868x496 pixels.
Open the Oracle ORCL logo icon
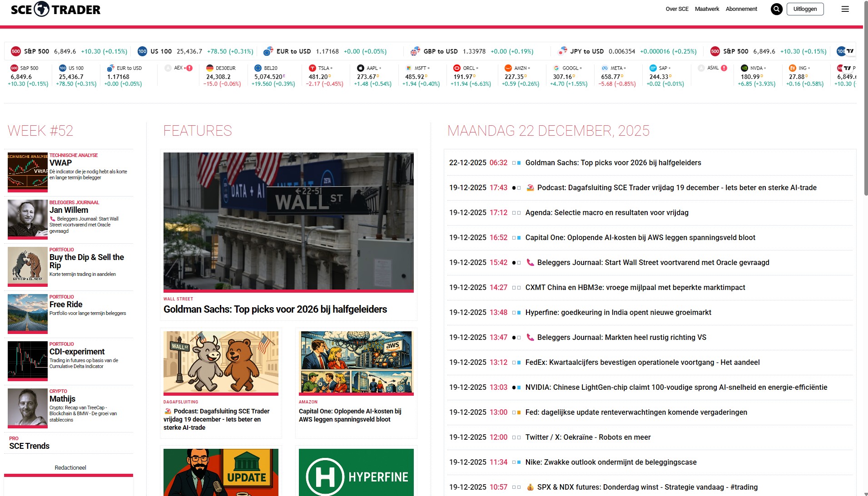[457, 68]
